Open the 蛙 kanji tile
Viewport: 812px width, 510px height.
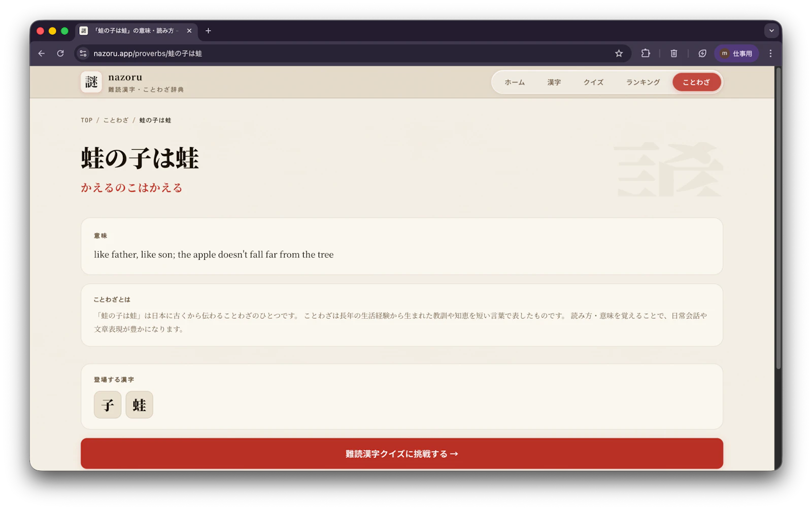140,404
